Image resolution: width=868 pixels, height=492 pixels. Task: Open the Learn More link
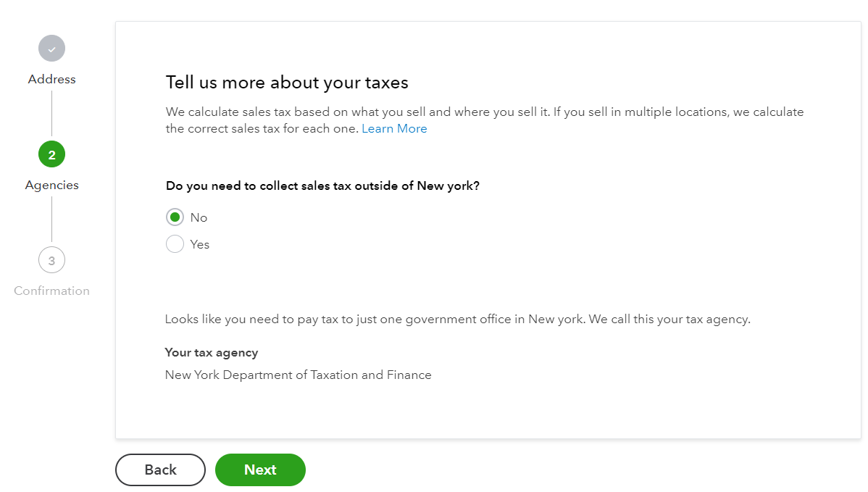click(394, 128)
